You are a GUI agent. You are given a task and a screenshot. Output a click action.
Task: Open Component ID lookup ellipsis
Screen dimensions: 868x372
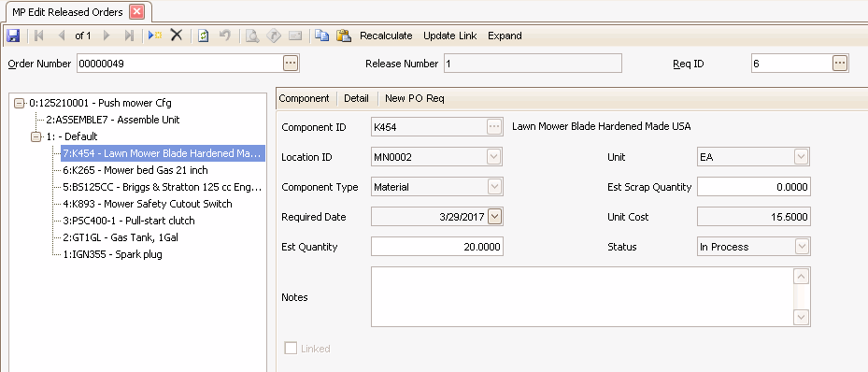tap(493, 127)
